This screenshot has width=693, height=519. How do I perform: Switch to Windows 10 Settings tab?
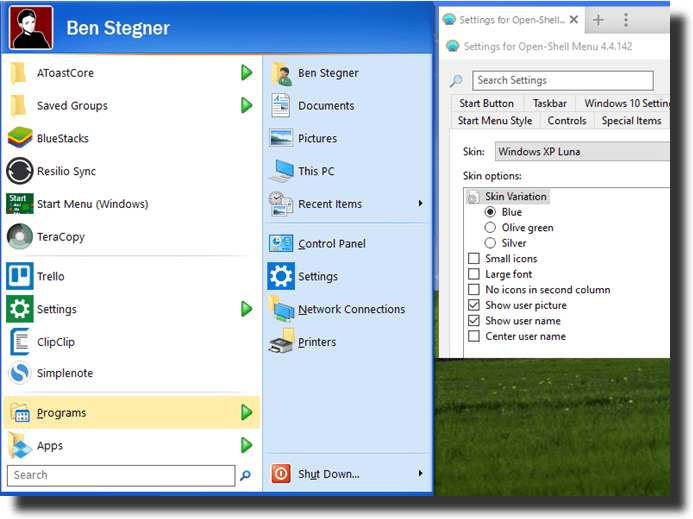[x=624, y=103]
